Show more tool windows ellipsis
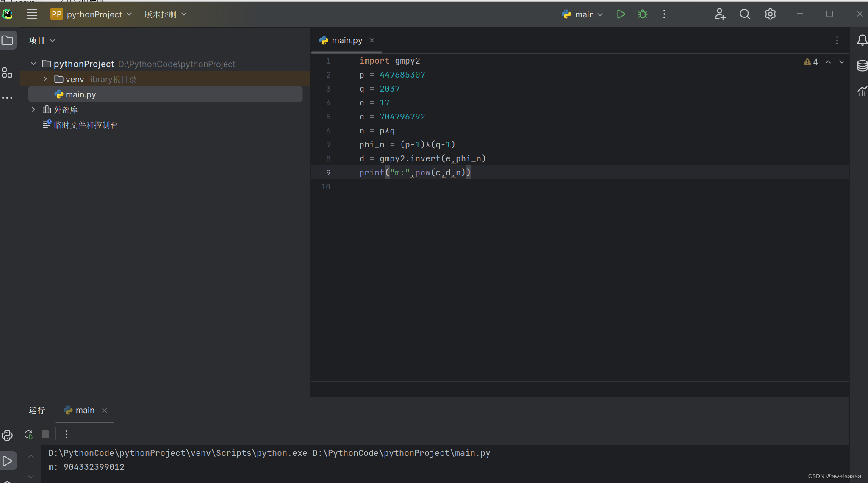 tap(7, 98)
